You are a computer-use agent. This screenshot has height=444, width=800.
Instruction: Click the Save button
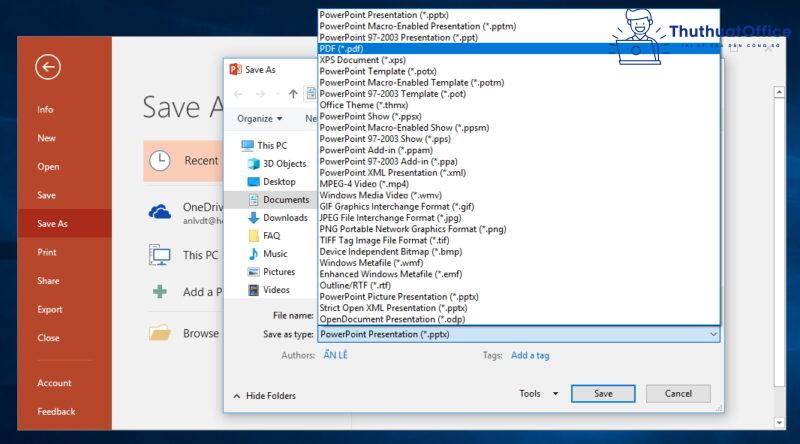pyautogui.click(x=603, y=394)
